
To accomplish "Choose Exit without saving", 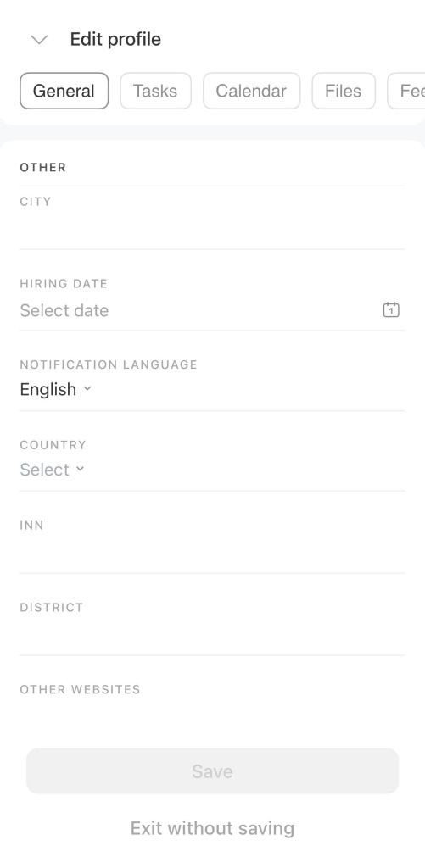I will 212,828.
